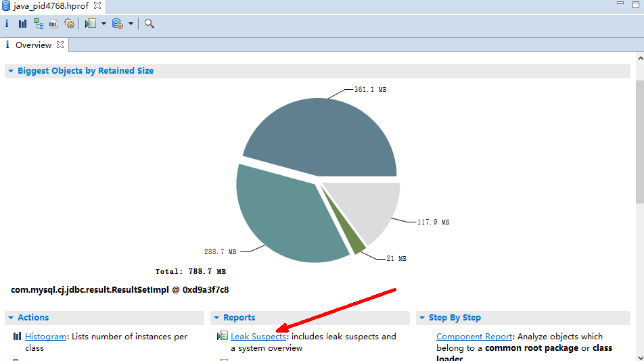Open the Overview info icon in toolbar

coord(7,24)
